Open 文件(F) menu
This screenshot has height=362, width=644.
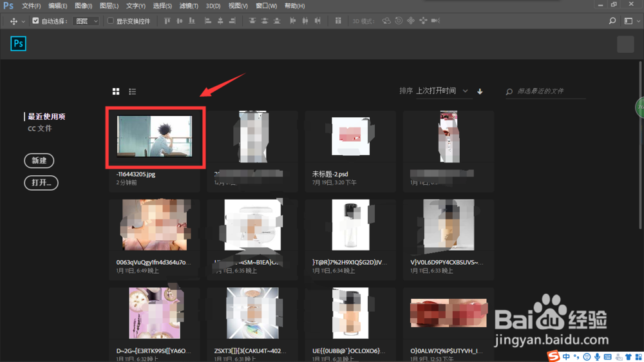(x=31, y=6)
